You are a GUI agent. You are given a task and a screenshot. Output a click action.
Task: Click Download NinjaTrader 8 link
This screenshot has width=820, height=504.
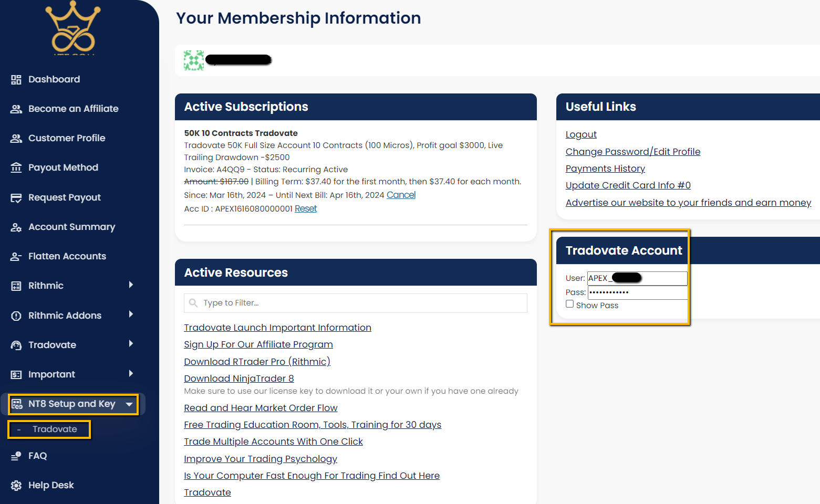coord(239,379)
